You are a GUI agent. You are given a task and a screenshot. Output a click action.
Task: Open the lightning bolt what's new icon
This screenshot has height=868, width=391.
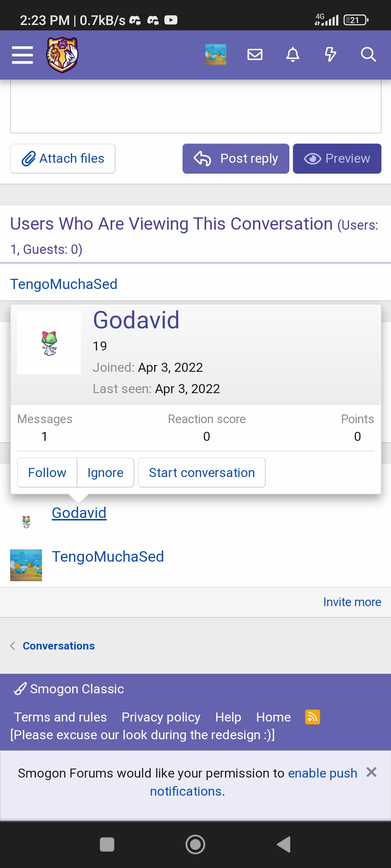coord(330,55)
